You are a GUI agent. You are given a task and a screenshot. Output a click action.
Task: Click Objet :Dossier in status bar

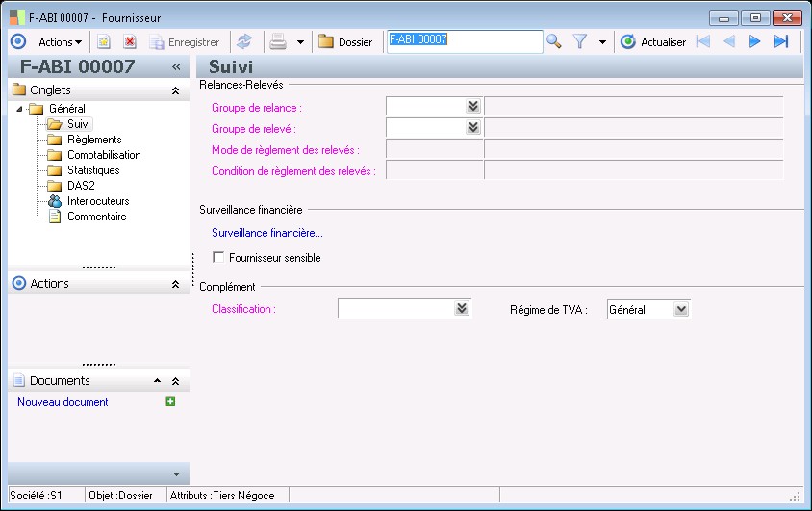120,496
